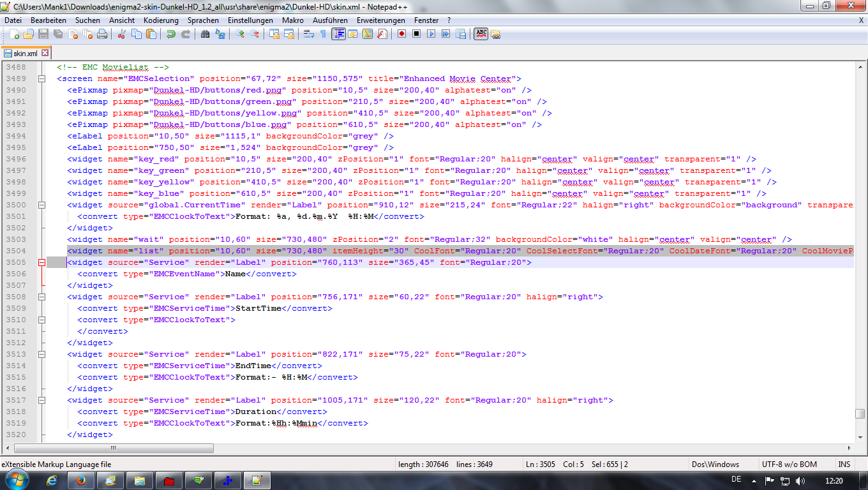The height and width of the screenshot is (490, 868).
Task: Open Find with the binoculars icon
Action: point(205,34)
